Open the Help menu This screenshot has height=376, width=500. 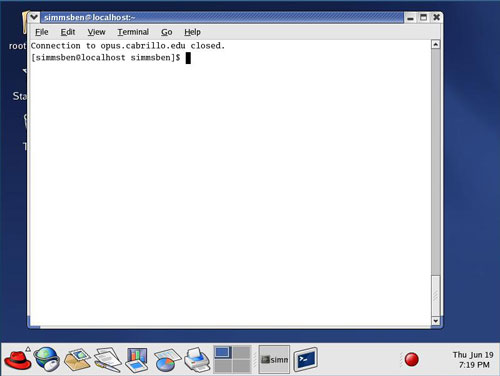[192, 32]
